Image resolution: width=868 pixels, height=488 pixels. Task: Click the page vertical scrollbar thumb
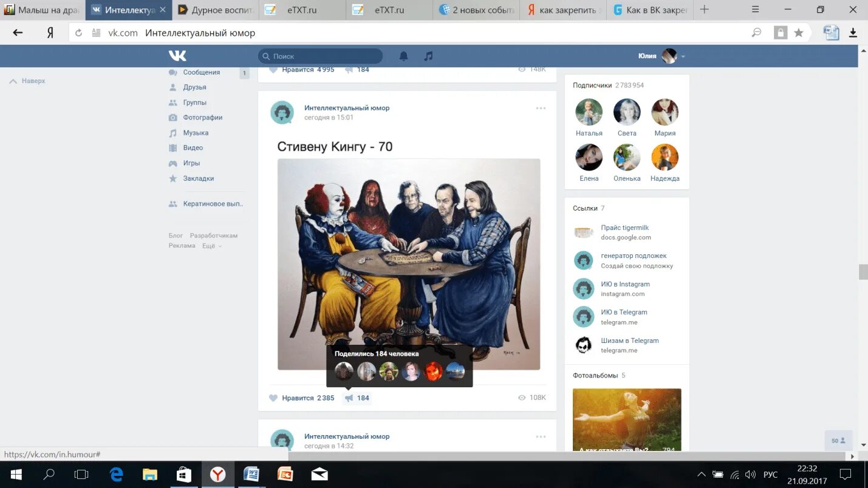[x=863, y=272]
